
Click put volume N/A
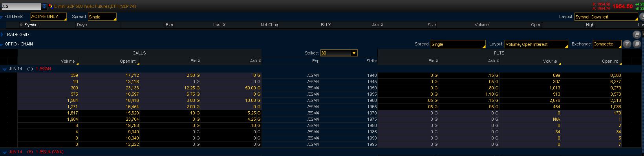tap(556, 119)
